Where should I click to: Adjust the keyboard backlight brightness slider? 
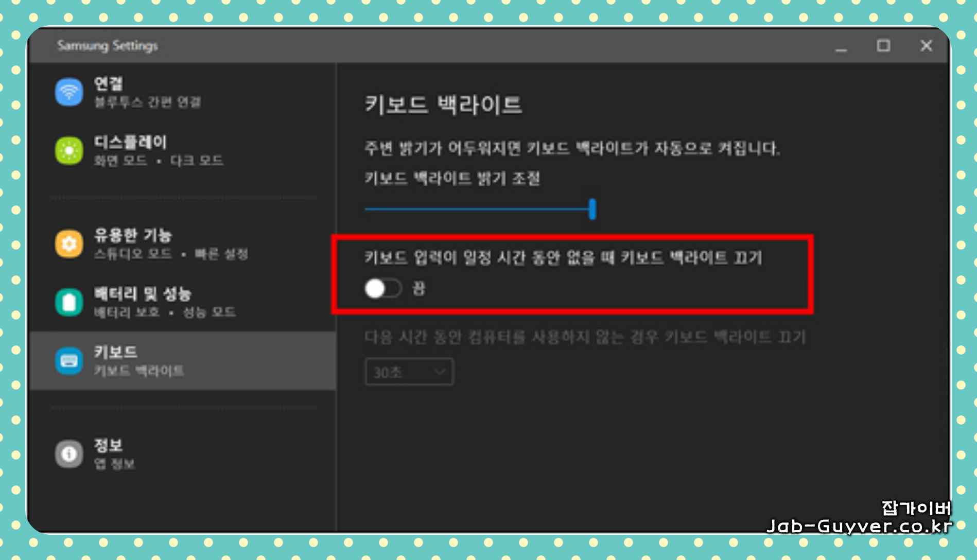click(592, 208)
